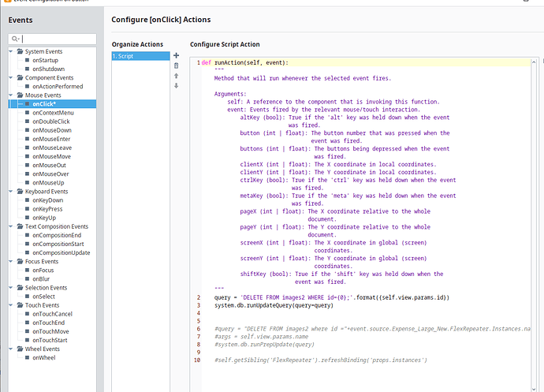Image resolution: width=544 pixels, height=392 pixels.
Task: Collapse the Text Composition Events node
Action: (11, 226)
